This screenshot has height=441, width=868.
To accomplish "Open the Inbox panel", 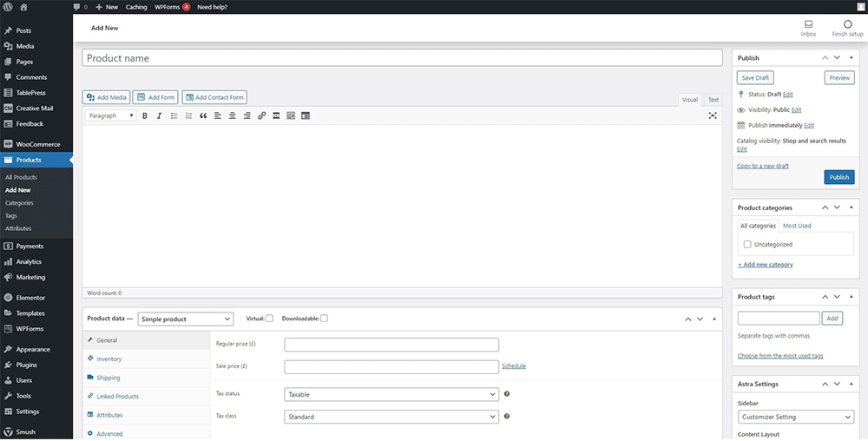I will tap(808, 28).
